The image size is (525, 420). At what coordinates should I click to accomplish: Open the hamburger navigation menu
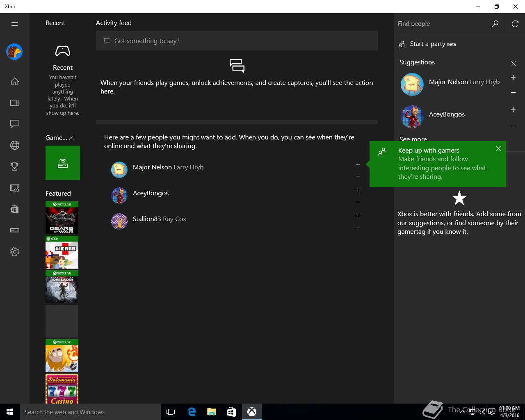pyautogui.click(x=15, y=24)
